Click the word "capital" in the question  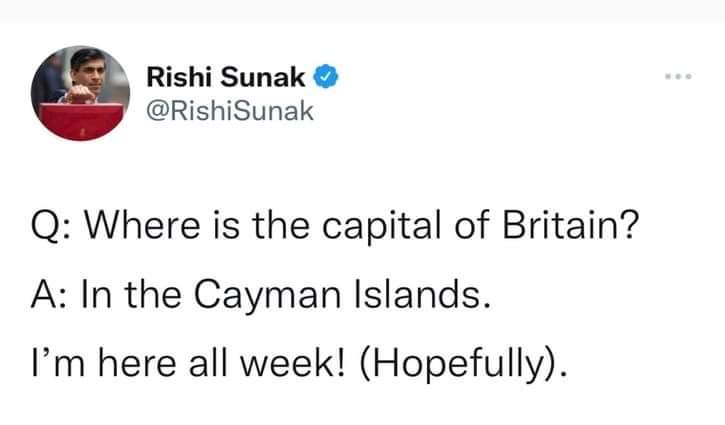coord(381,227)
